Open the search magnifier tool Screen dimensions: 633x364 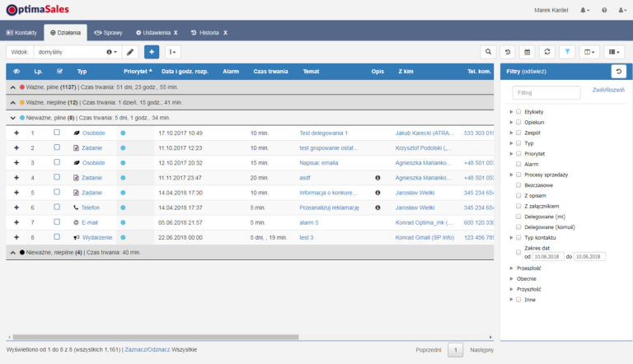pos(488,52)
